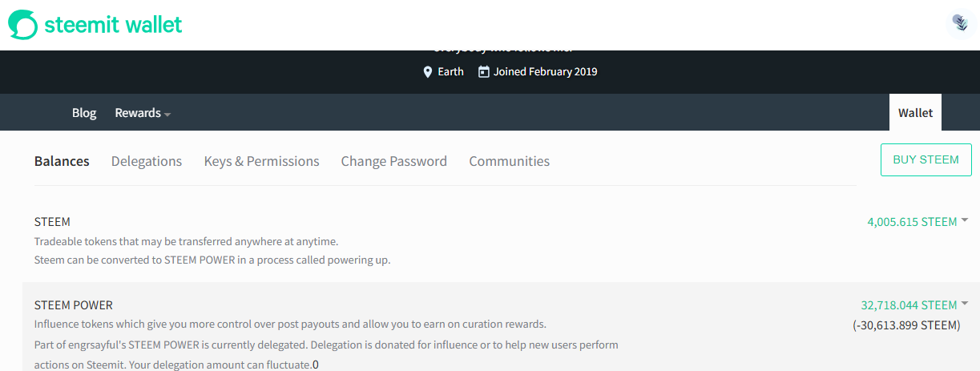The height and width of the screenshot is (371, 980).
Task: Expand the 4,005.615 STEEM balance menu
Action: pos(917,222)
